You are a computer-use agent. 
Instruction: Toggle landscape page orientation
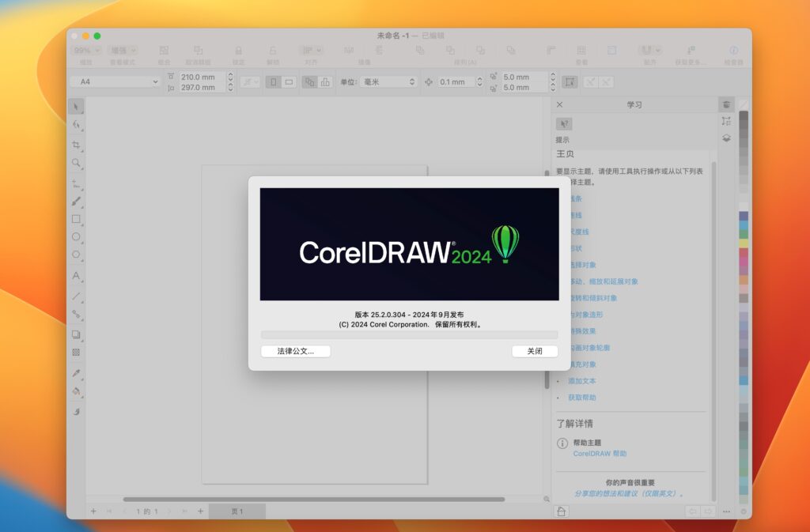tap(290, 81)
